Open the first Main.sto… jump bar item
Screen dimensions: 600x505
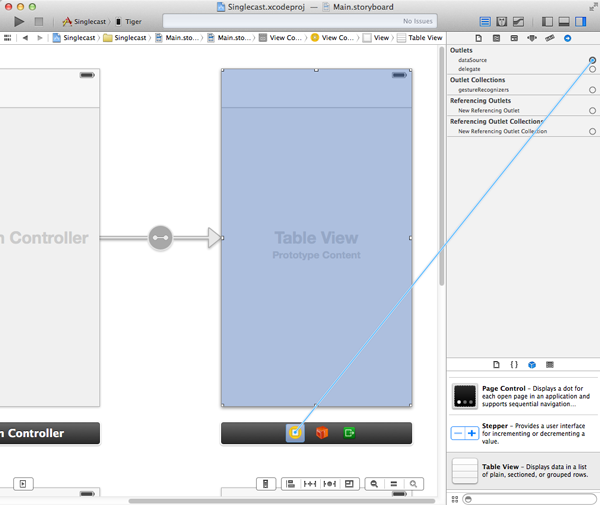[177, 37]
